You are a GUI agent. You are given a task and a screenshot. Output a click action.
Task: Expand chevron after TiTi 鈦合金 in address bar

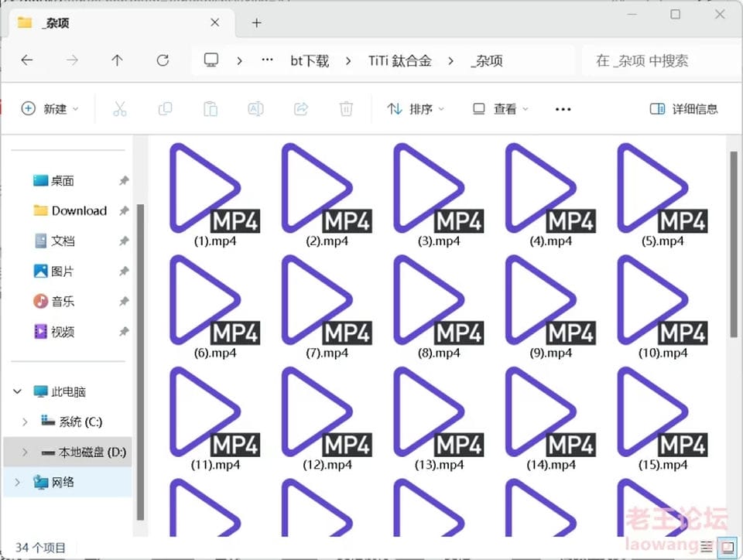450,60
